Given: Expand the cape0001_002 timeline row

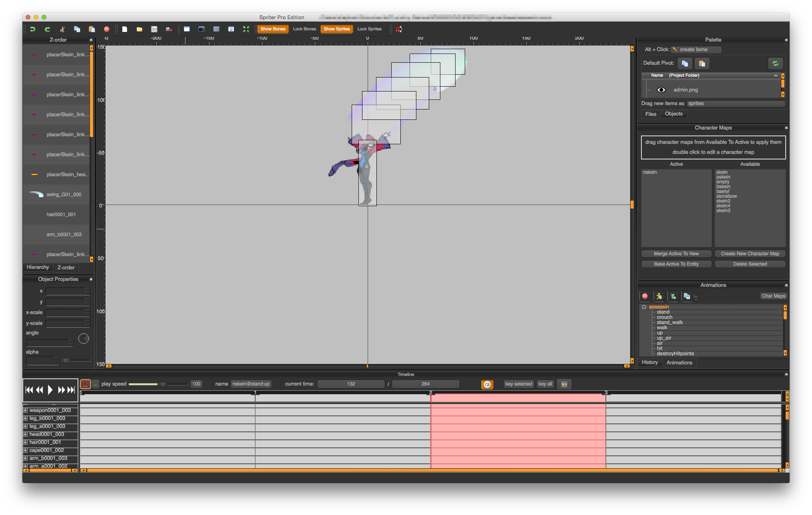Looking at the screenshot, I should [x=25, y=450].
